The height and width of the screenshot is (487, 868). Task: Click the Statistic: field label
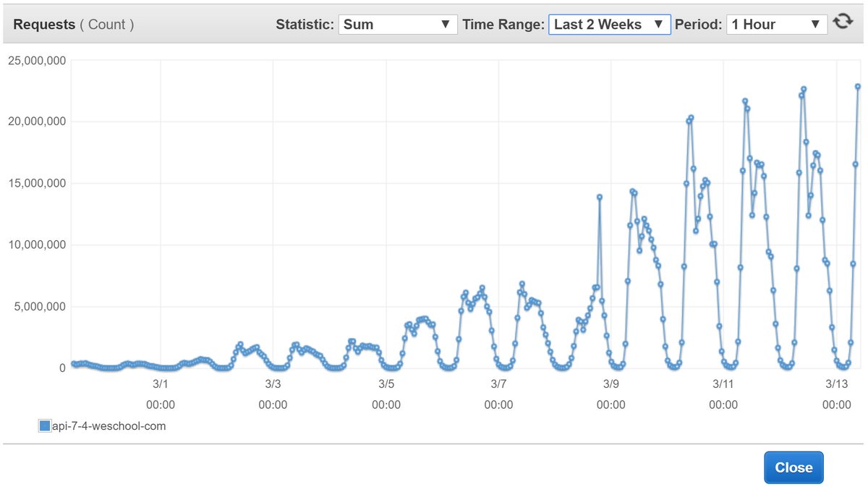tap(305, 24)
